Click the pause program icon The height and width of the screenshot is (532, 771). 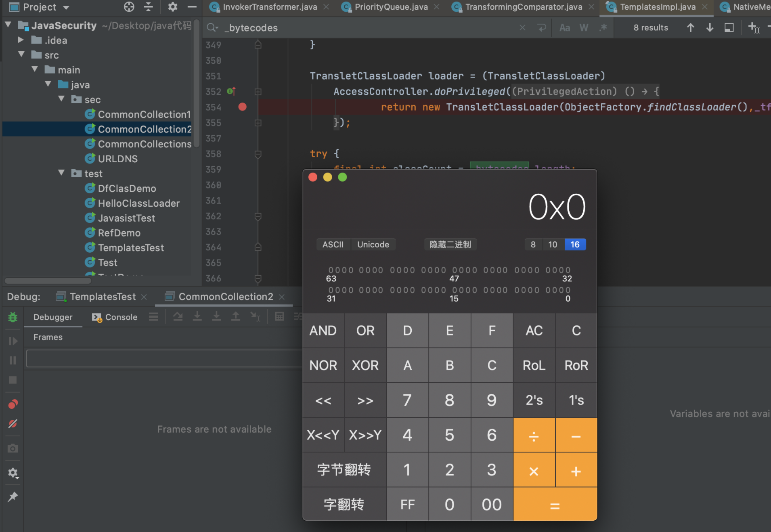(x=13, y=360)
